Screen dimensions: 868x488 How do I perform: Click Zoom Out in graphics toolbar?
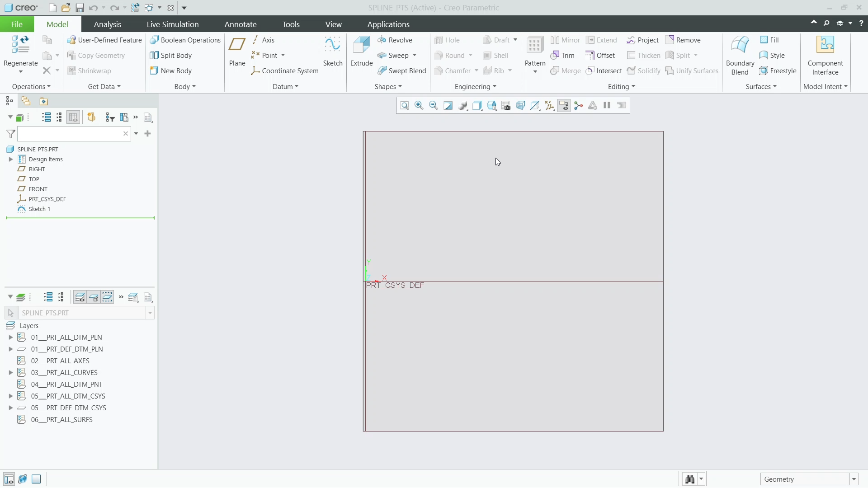[434, 106]
